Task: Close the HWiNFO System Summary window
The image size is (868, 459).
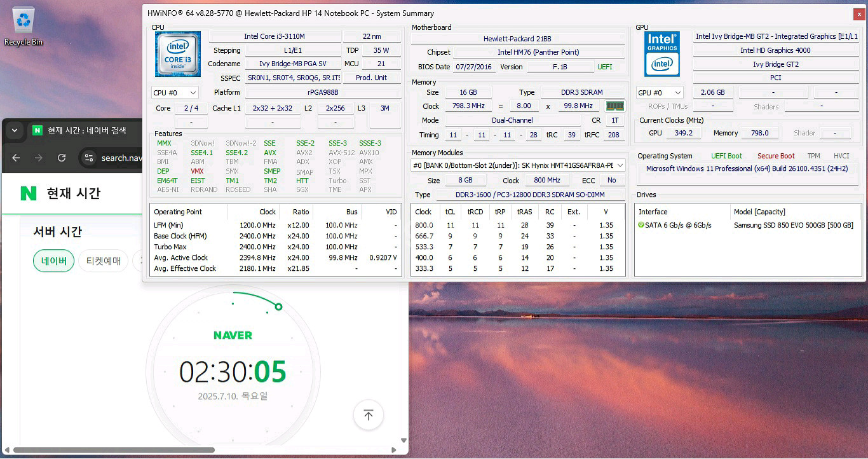Action: click(859, 13)
